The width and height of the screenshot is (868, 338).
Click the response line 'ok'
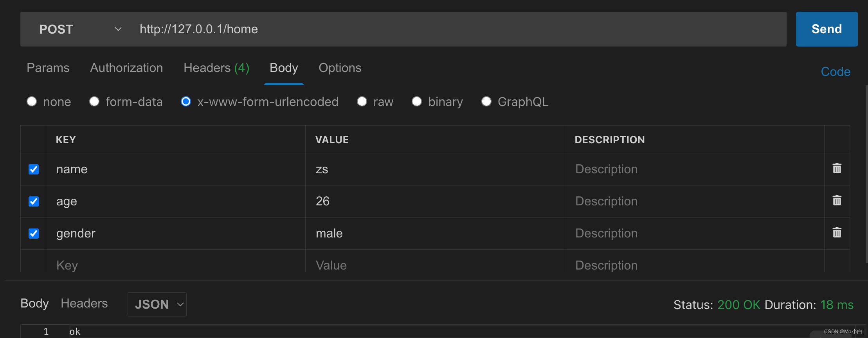tap(75, 332)
